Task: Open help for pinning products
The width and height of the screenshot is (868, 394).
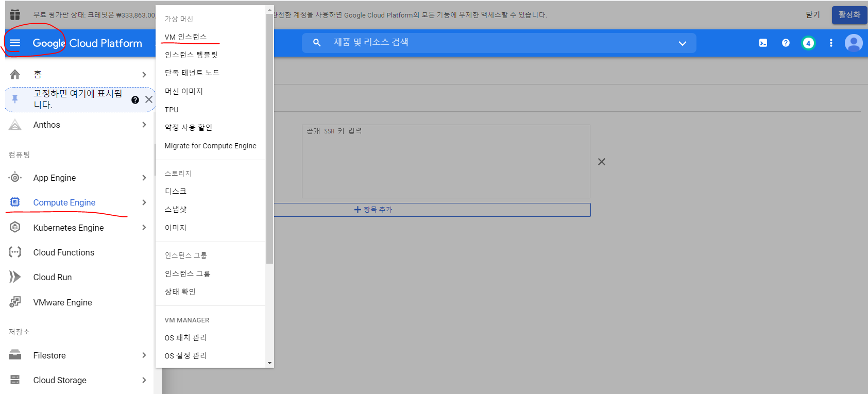Action: tap(135, 100)
